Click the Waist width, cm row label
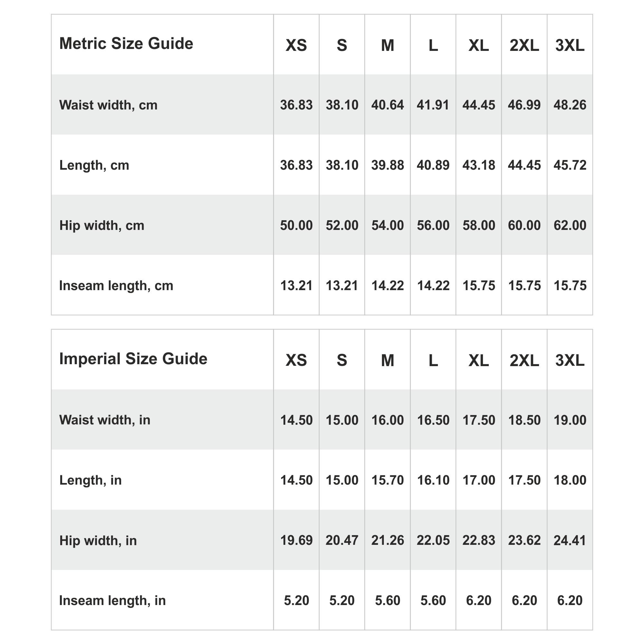The width and height of the screenshot is (644, 644). (108, 105)
